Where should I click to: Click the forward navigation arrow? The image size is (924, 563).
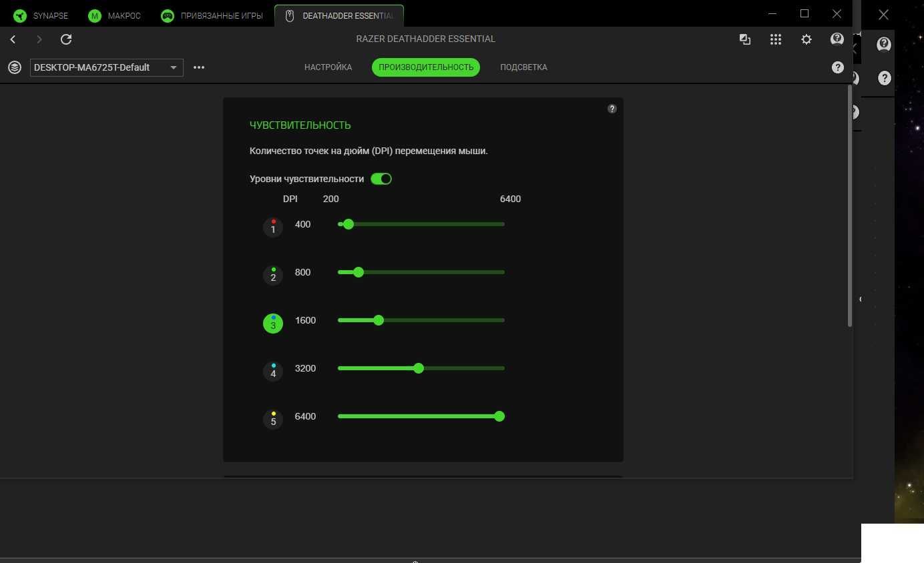(39, 39)
